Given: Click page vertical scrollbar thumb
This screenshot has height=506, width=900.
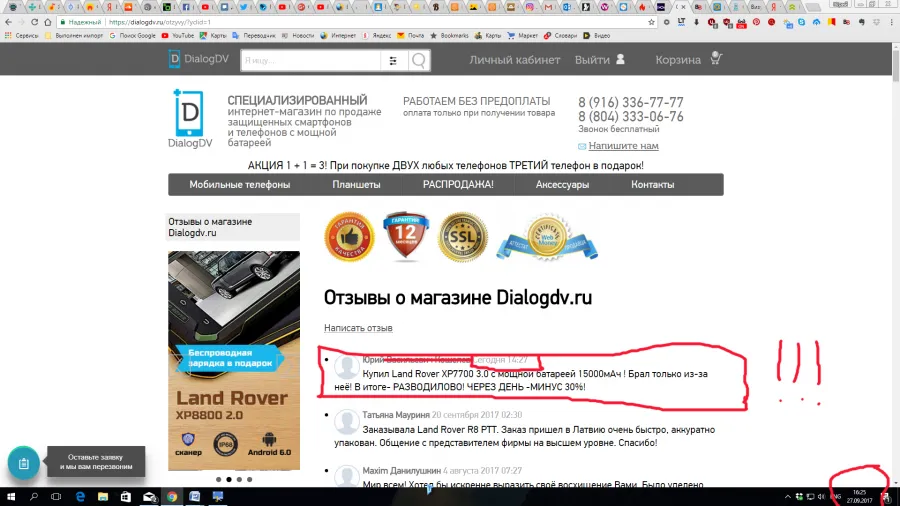Looking at the screenshot, I should click(x=895, y=66).
